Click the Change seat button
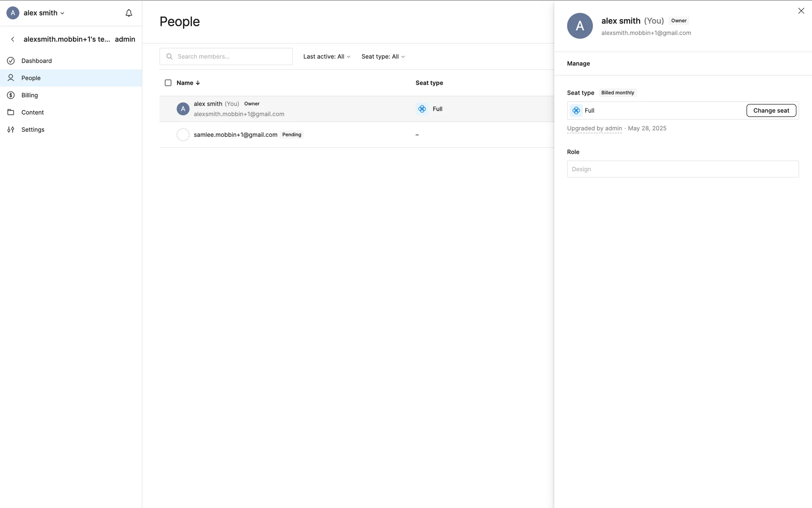This screenshot has height=508, width=812. click(x=771, y=110)
